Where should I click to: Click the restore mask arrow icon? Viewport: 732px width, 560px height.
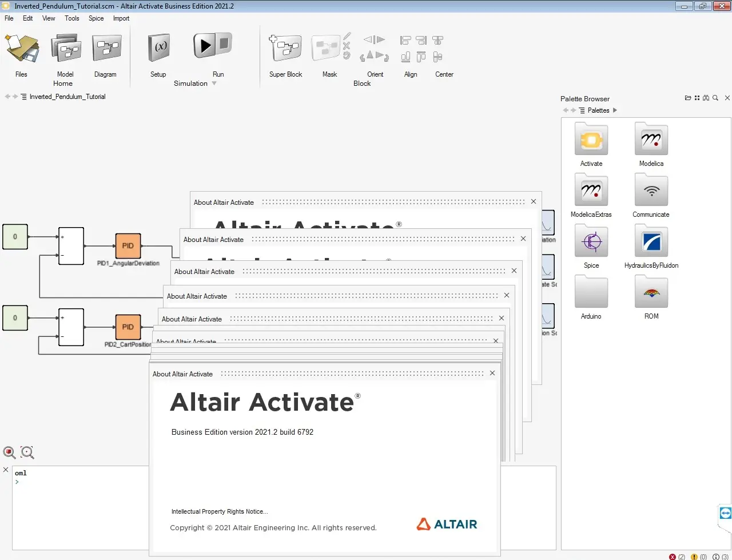click(347, 55)
